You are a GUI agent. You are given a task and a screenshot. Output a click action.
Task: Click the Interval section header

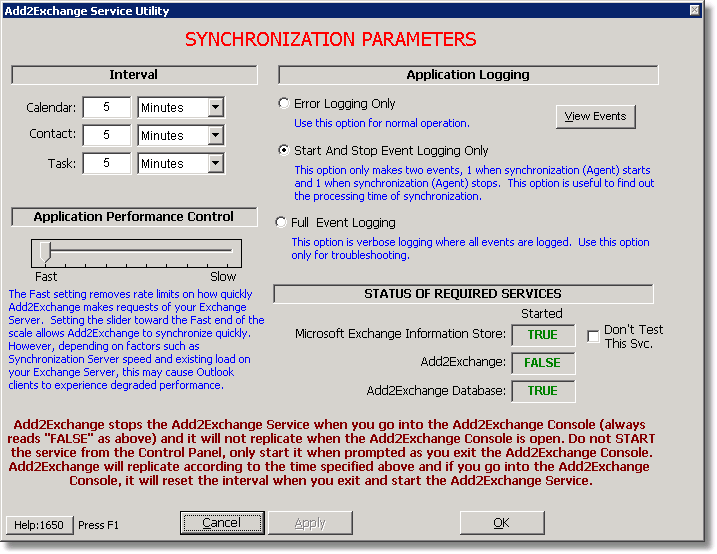pyautogui.click(x=134, y=75)
